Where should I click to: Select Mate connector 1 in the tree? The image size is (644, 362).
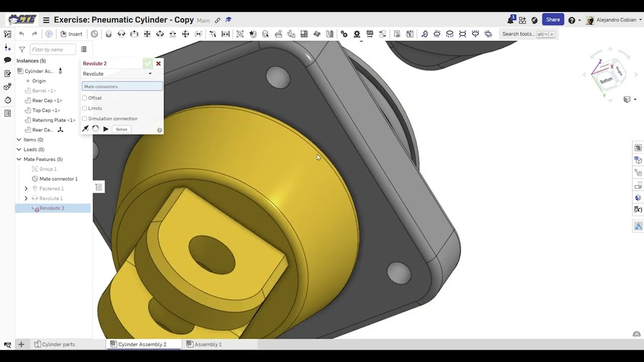pos(58,179)
